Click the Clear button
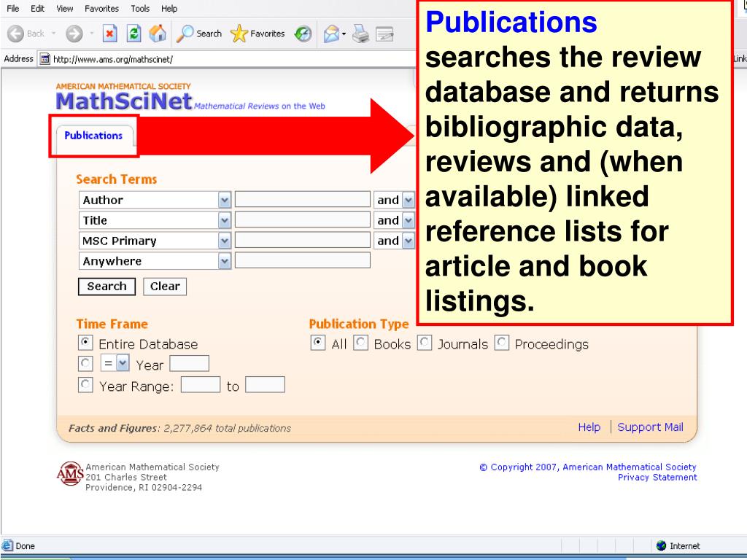Viewport: 747px width, 560px height. click(x=165, y=286)
